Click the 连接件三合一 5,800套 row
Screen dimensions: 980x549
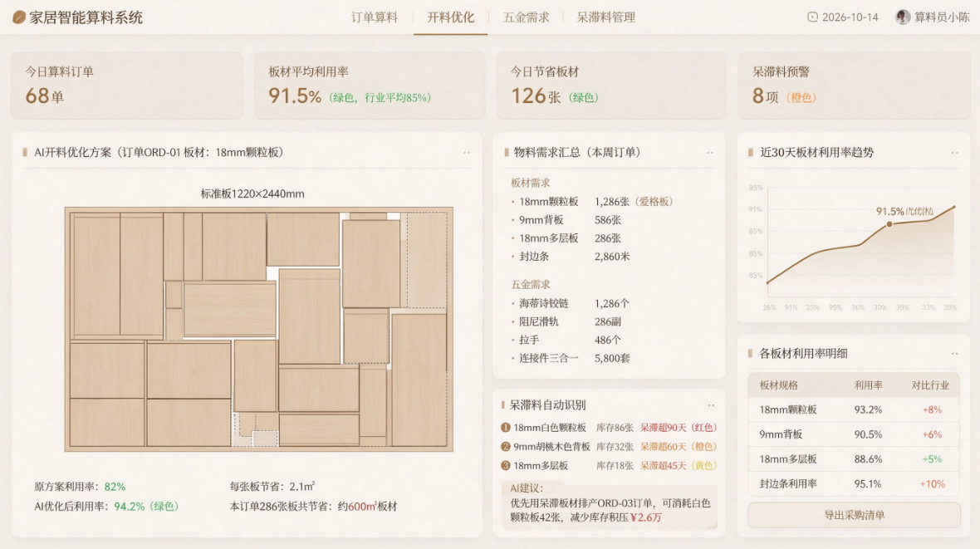571,358
